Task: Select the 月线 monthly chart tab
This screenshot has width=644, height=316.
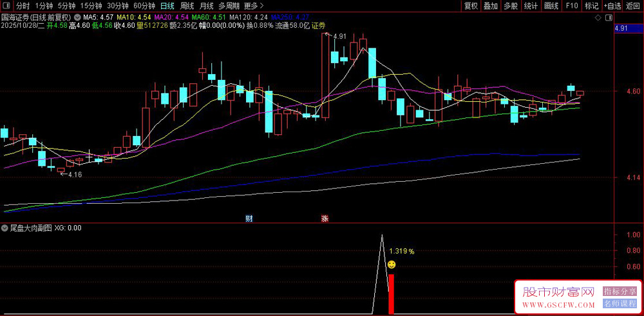Action: point(207,6)
